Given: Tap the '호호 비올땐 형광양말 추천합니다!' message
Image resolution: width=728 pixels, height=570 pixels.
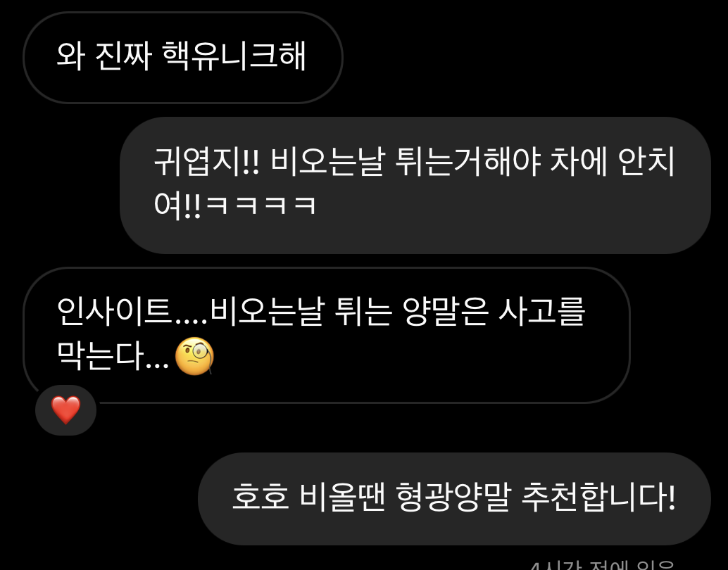Looking at the screenshot, I should click(454, 498).
